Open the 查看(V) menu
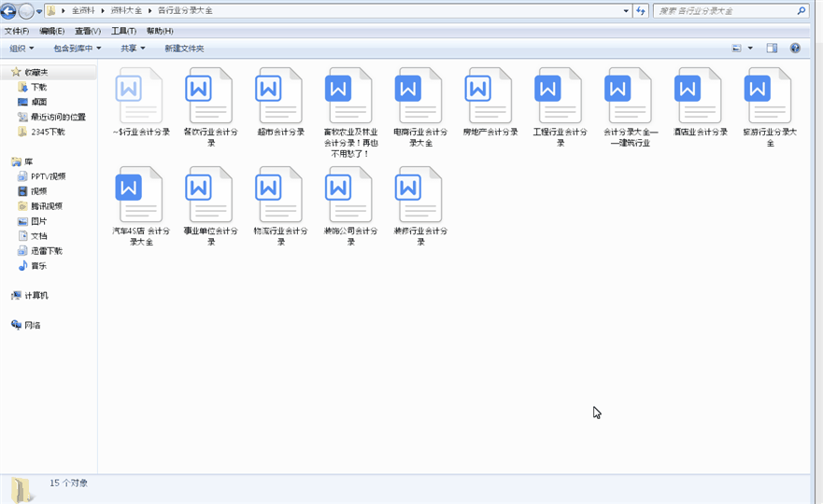 click(88, 31)
